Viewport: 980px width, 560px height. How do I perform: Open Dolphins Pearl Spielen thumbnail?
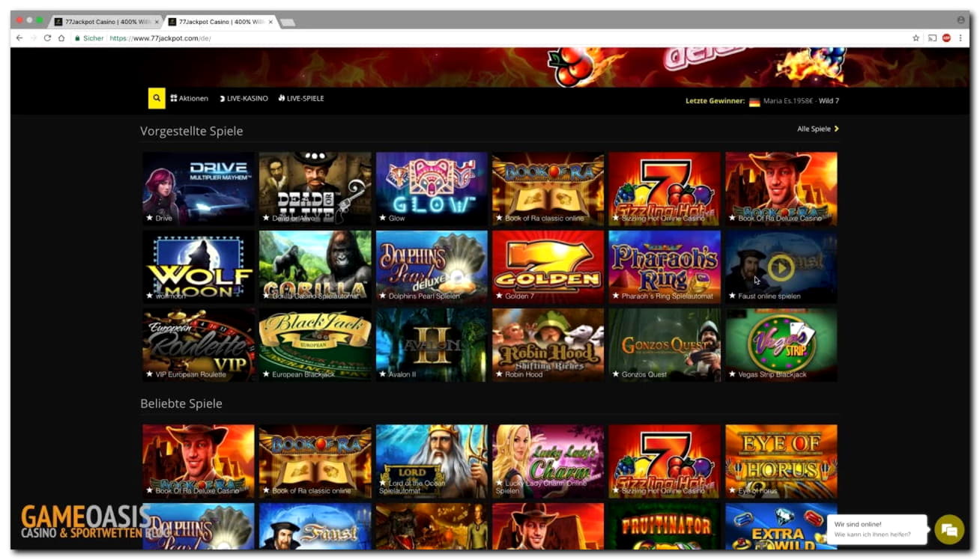click(432, 267)
